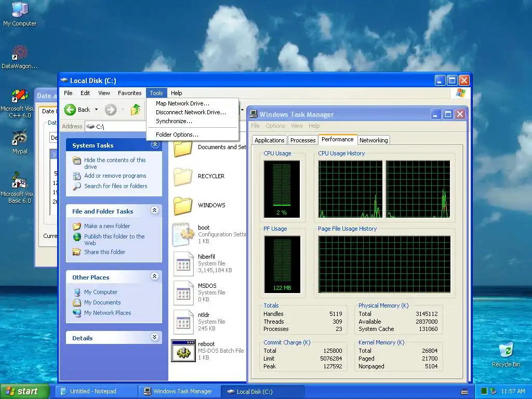Choose Synchronize from Tools menu
Viewport: 532px width, 399px height.
192,121
